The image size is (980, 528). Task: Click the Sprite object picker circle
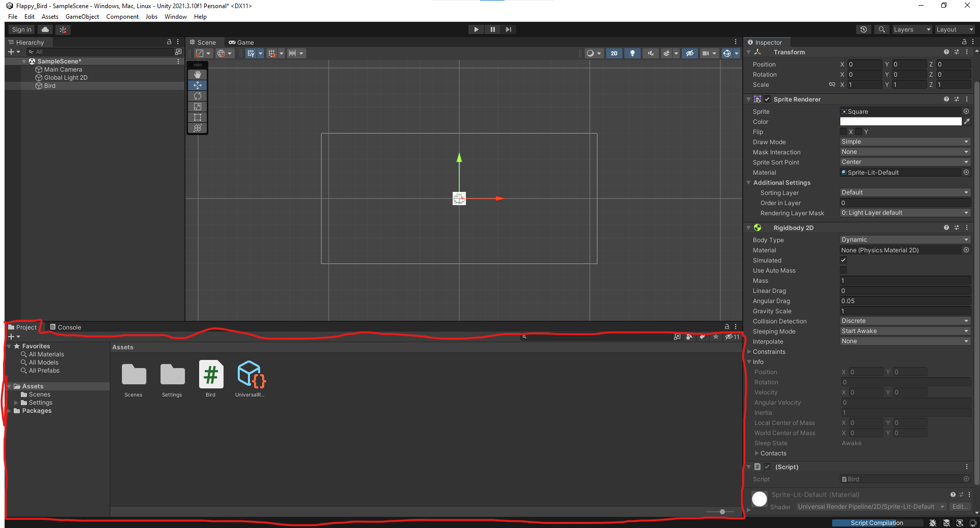tap(966, 111)
